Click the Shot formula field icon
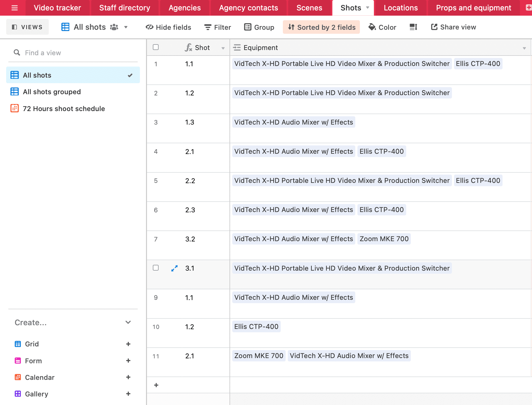This screenshot has height=405, width=532. click(188, 48)
